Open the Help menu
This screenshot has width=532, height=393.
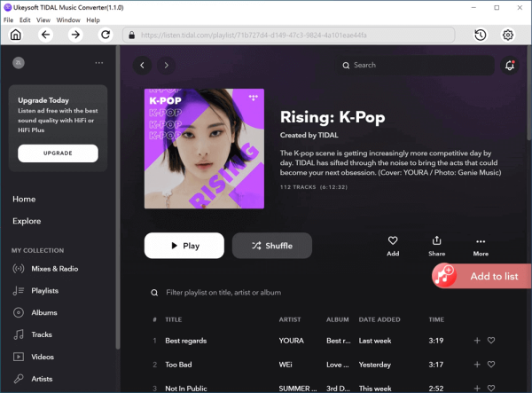[93, 20]
